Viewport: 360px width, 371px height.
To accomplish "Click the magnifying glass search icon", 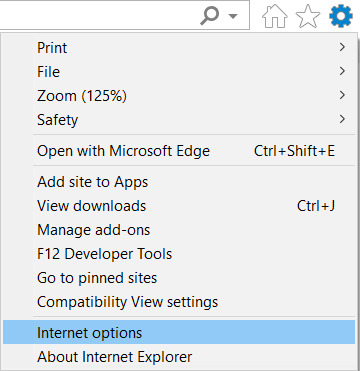I will (210, 16).
